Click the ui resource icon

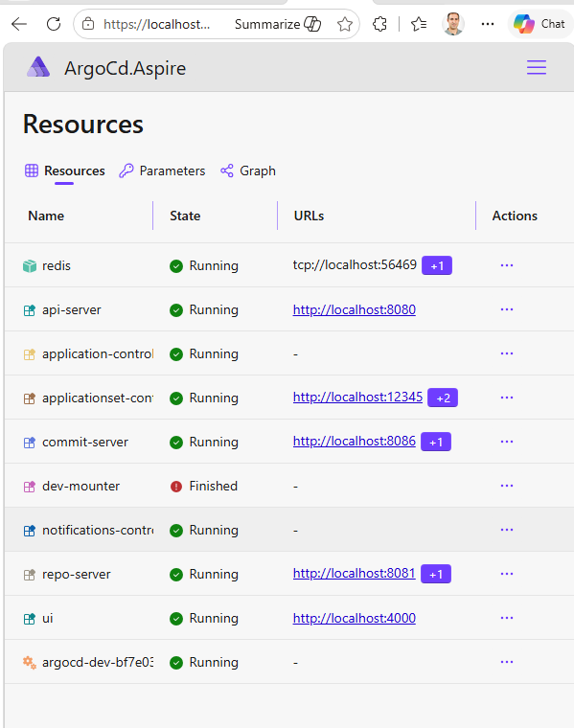pyautogui.click(x=30, y=619)
